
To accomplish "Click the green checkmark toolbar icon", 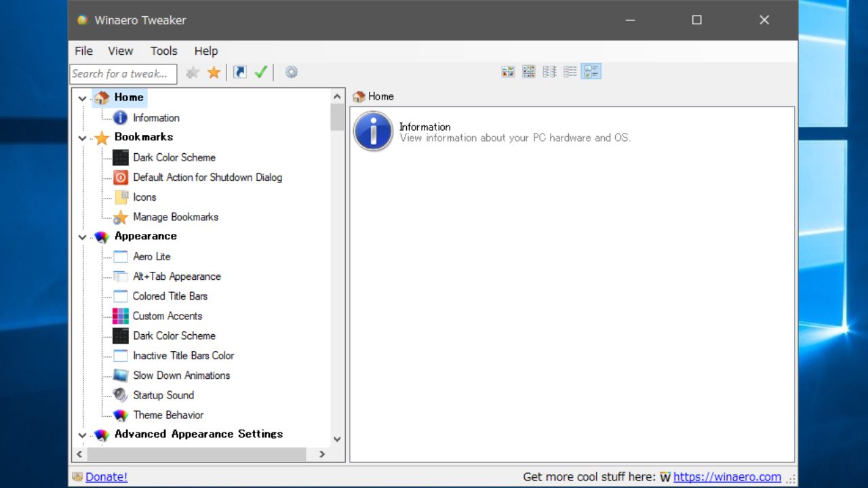I will [x=261, y=72].
